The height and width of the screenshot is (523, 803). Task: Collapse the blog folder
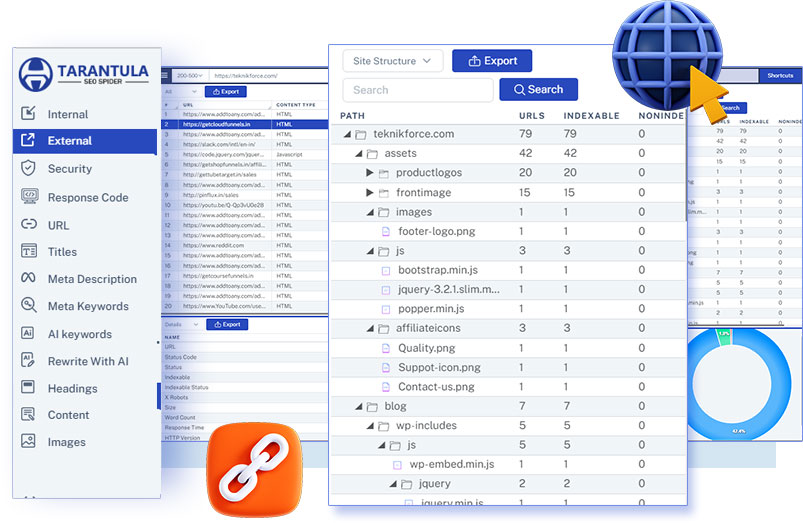tap(358, 406)
